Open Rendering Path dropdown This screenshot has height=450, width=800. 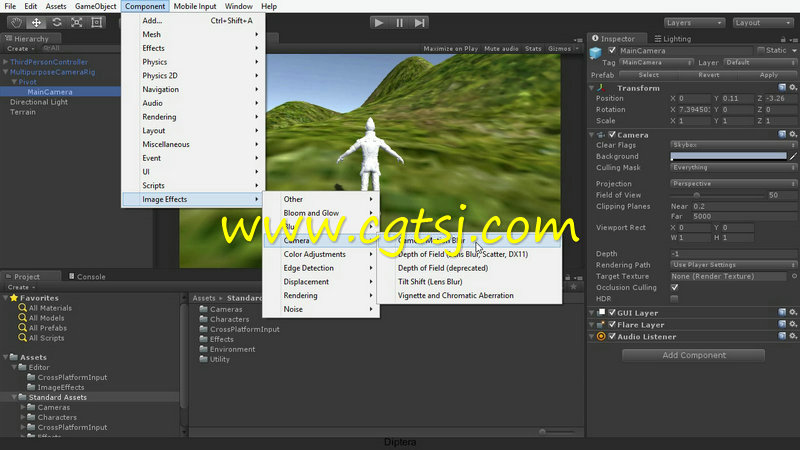[x=733, y=265]
